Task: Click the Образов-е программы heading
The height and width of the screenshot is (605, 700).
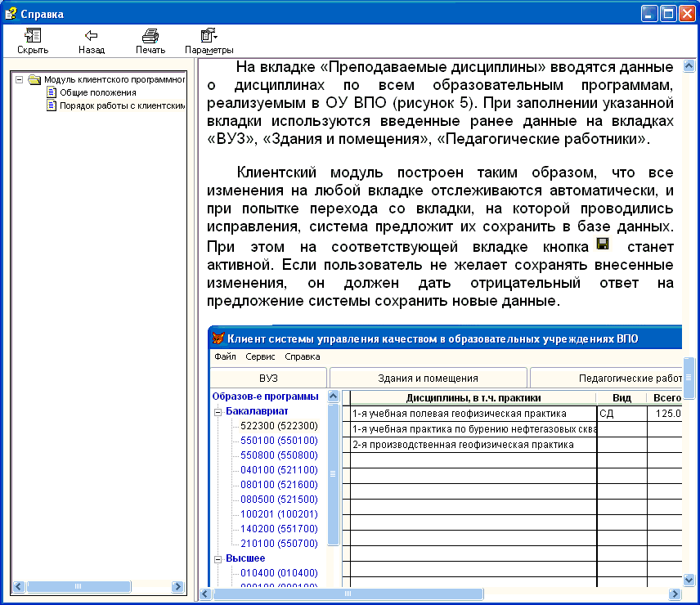Action: point(265,397)
